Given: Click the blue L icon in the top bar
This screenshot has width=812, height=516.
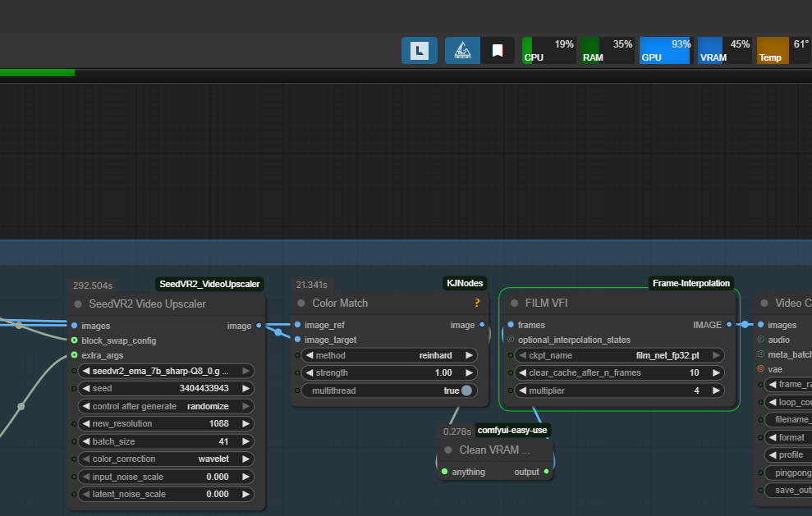Looking at the screenshot, I should click(x=420, y=51).
